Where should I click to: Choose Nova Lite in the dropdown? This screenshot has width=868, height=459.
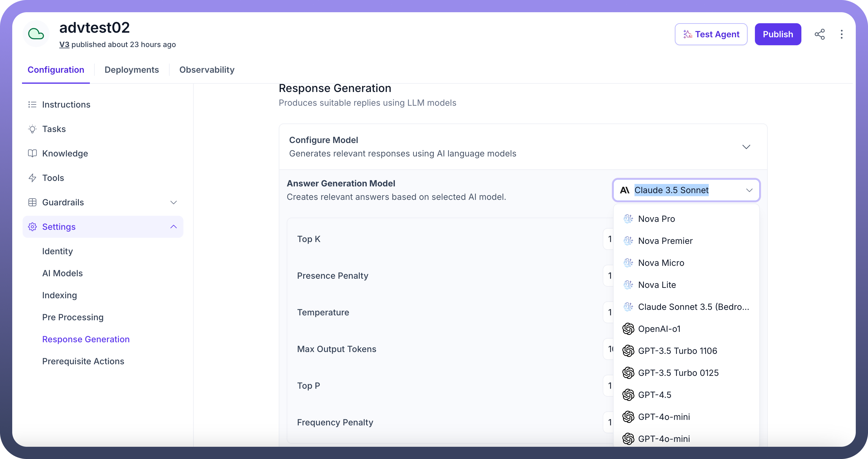pos(686,285)
